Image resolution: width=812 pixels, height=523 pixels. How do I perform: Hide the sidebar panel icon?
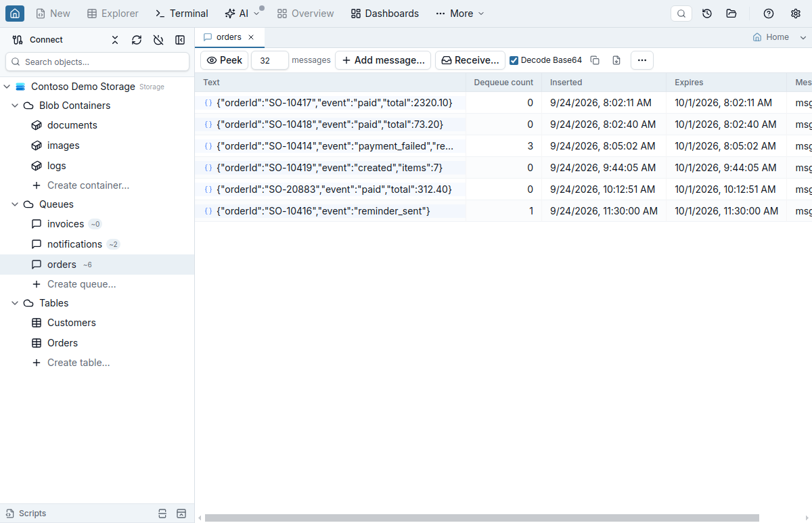coord(180,40)
